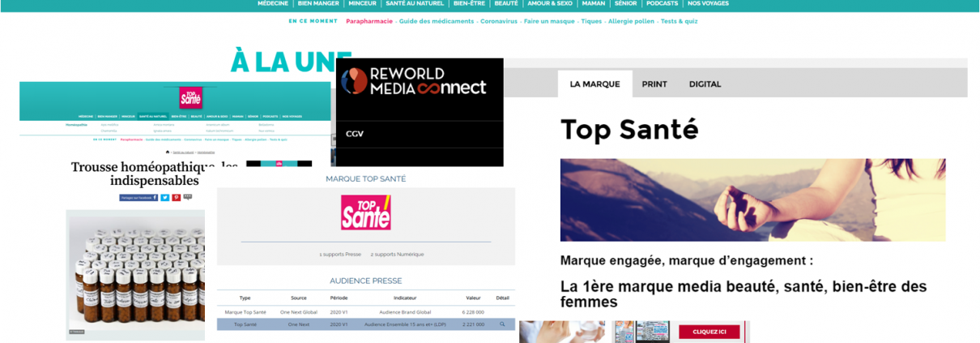Select the LA MARQUE tab
Image resolution: width=980 pixels, height=343 pixels.
(x=594, y=84)
